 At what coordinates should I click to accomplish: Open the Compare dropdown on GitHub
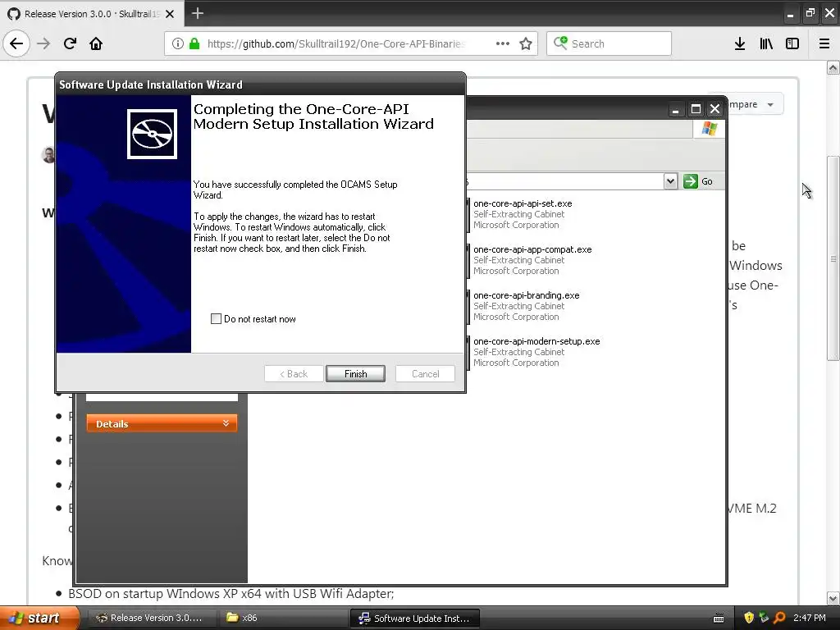pyautogui.click(x=756, y=104)
